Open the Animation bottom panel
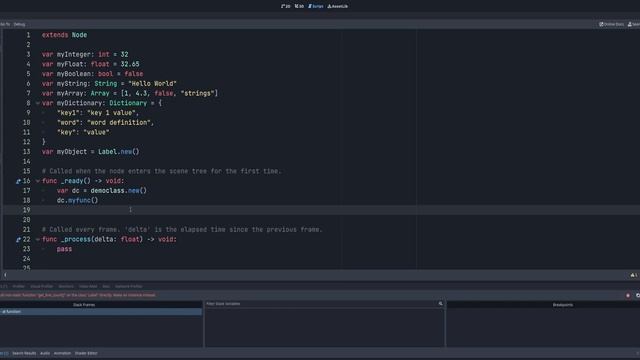 click(62, 353)
